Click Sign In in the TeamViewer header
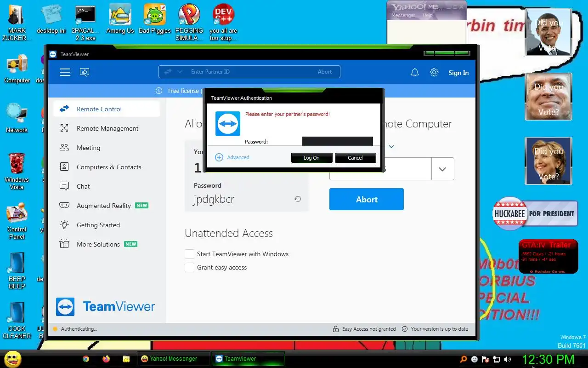This screenshot has height=368, width=588. [458, 73]
